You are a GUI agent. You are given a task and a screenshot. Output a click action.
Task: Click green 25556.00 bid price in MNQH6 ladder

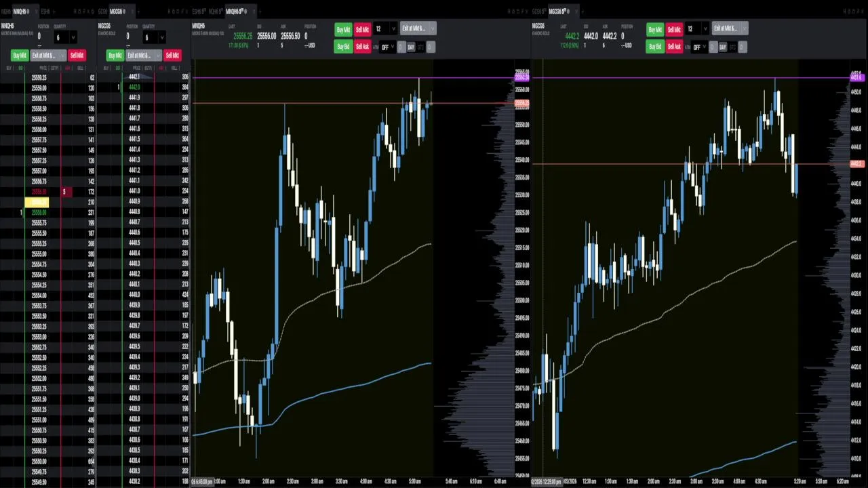pos(39,212)
